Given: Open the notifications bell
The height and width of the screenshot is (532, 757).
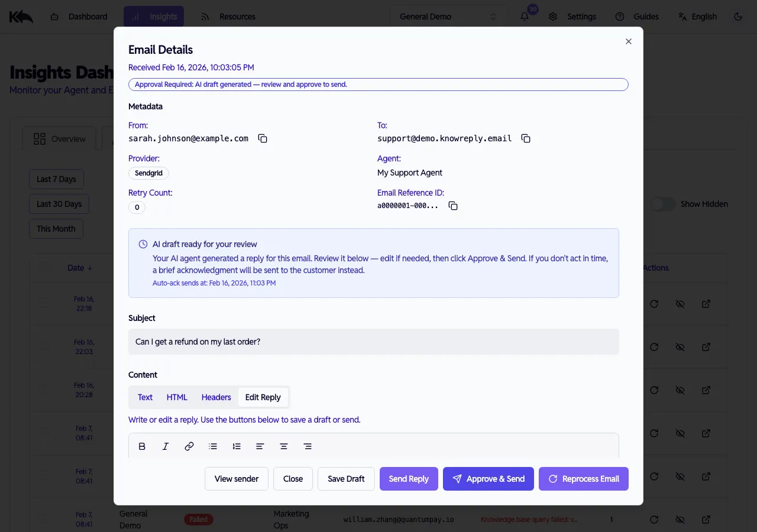Looking at the screenshot, I should click(524, 17).
